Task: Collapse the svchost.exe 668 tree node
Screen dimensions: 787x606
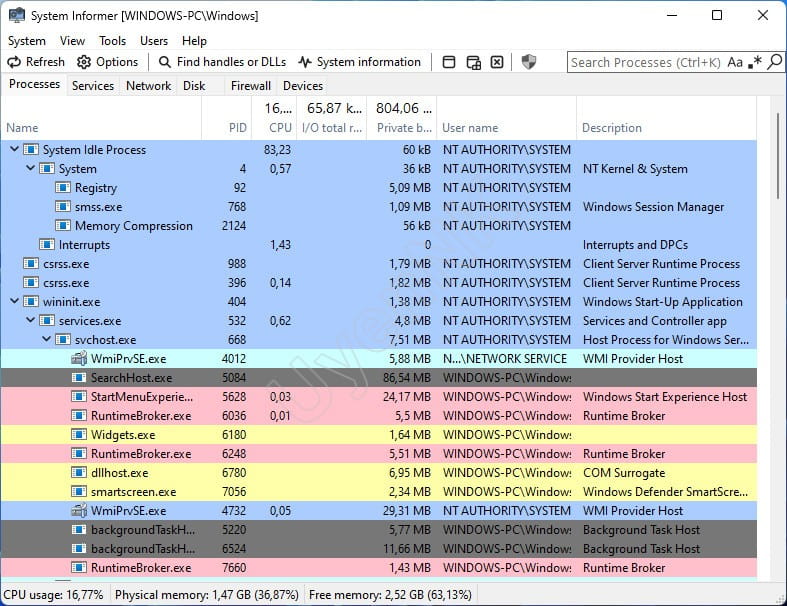Action: (x=47, y=339)
